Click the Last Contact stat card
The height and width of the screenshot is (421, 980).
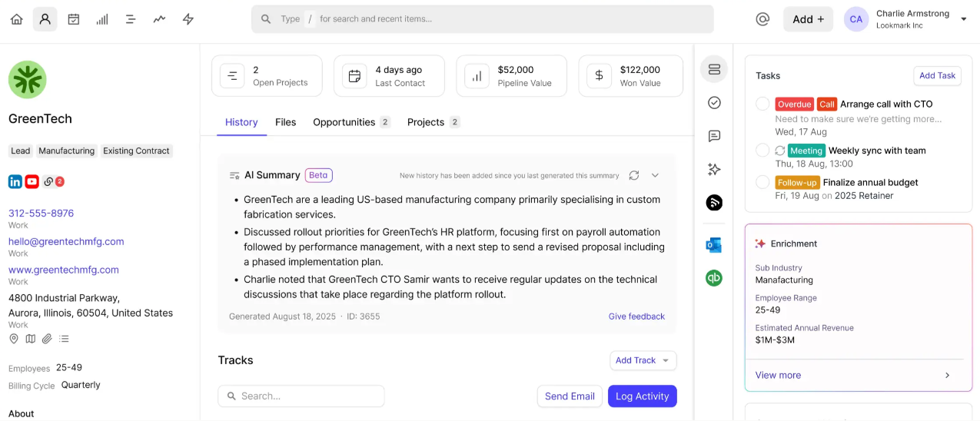click(x=389, y=76)
